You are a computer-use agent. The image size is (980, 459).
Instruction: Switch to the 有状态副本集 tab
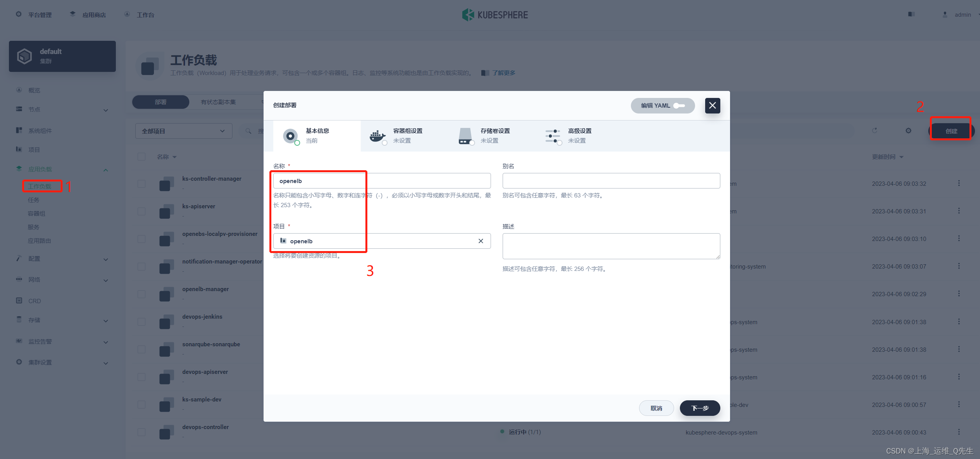218,102
